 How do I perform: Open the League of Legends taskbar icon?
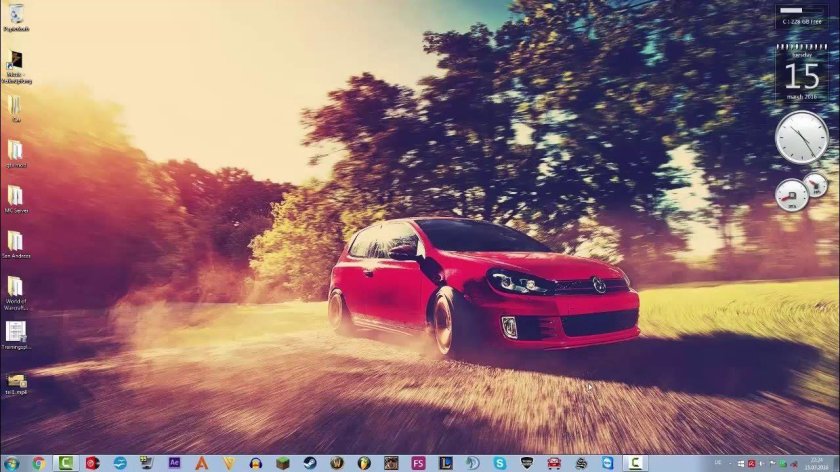click(x=445, y=463)
